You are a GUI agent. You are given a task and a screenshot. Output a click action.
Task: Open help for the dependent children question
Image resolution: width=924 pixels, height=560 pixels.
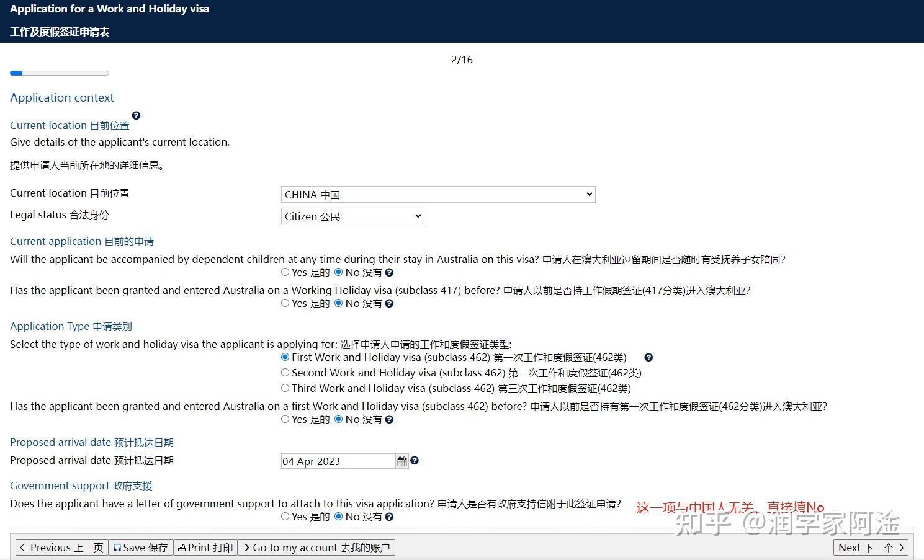(389, 272)
